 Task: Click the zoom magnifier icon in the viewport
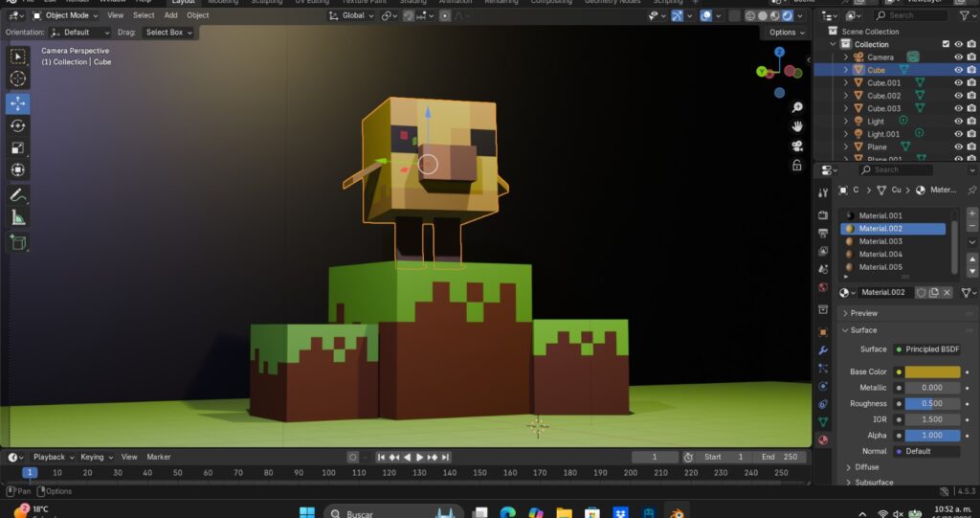796,107
